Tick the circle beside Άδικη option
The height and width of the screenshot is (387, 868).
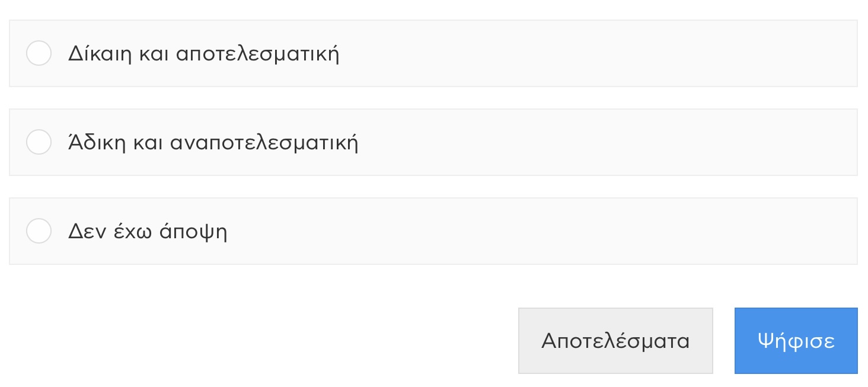39,142
